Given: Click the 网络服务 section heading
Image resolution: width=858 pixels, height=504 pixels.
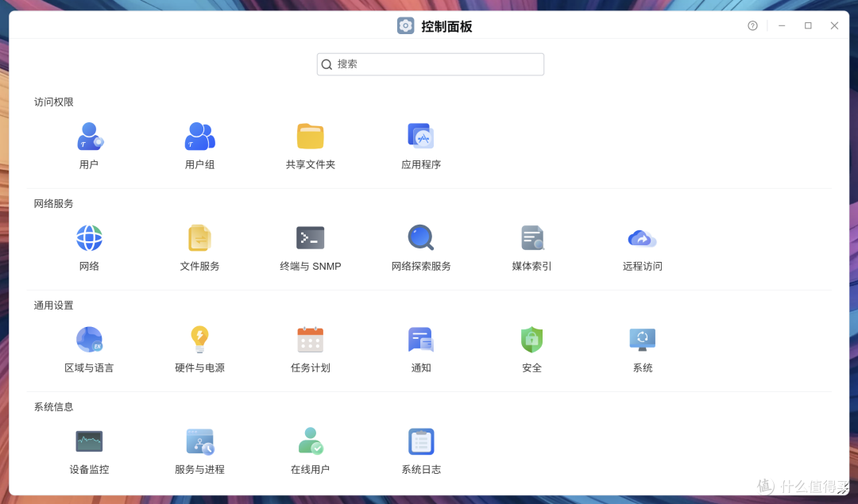Looking at the screenshot, I should [54, 204].
